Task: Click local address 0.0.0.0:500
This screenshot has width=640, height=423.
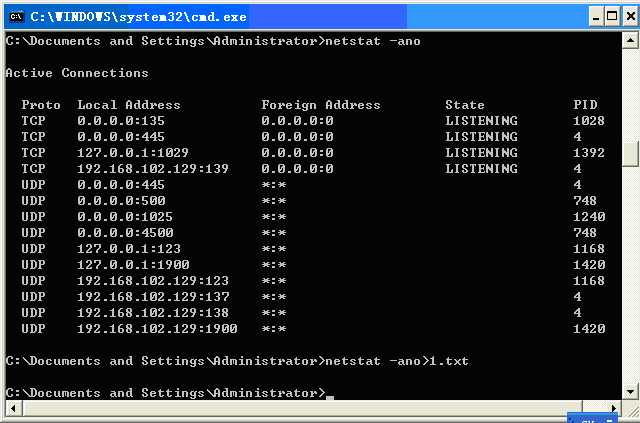Action: point(121,200)
